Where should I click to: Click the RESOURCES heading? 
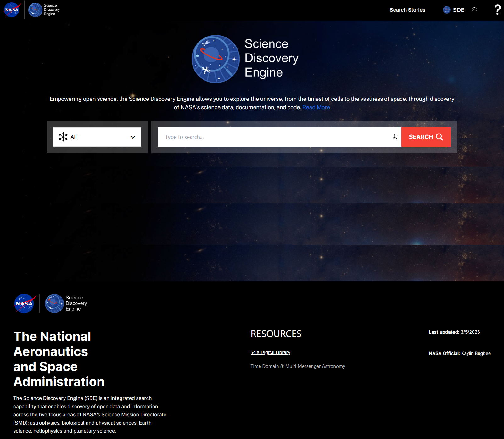click(x=276, y=334)
